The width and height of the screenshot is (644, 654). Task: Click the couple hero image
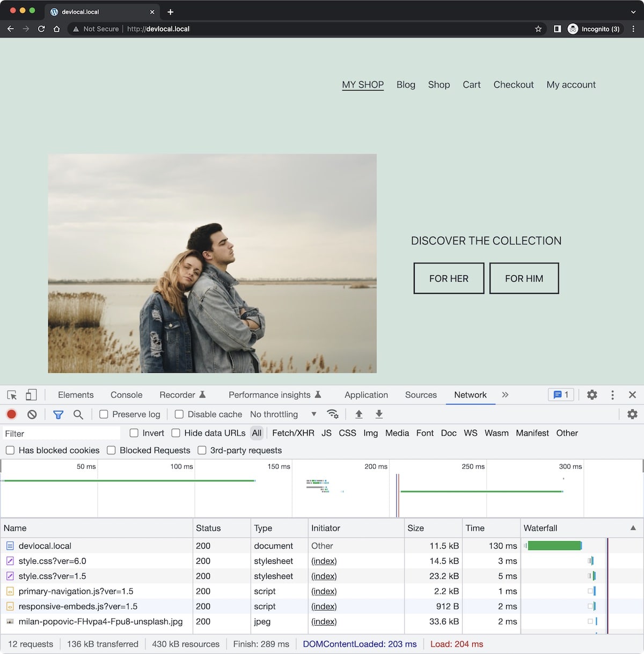tap(213, 263)
